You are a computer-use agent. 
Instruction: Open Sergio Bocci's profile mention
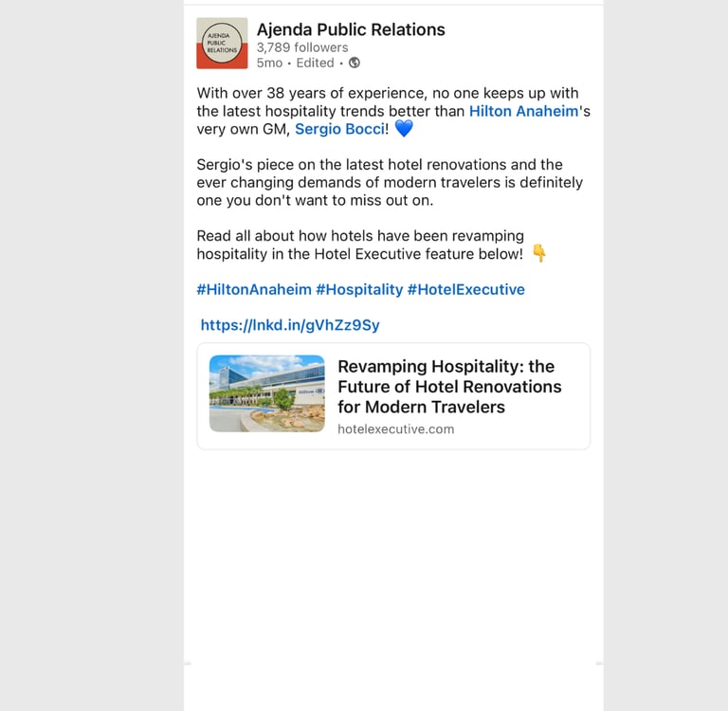click(x=340, y=129)
